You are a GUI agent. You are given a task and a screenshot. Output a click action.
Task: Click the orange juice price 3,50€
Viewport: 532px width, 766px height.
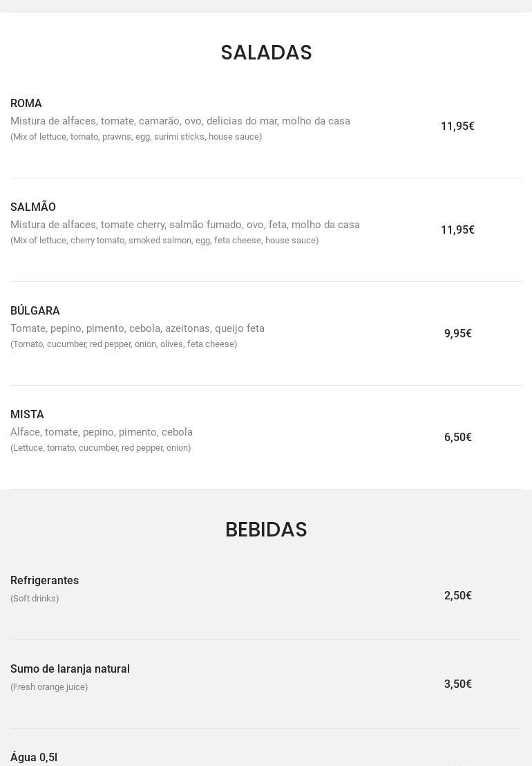[457, 684]
